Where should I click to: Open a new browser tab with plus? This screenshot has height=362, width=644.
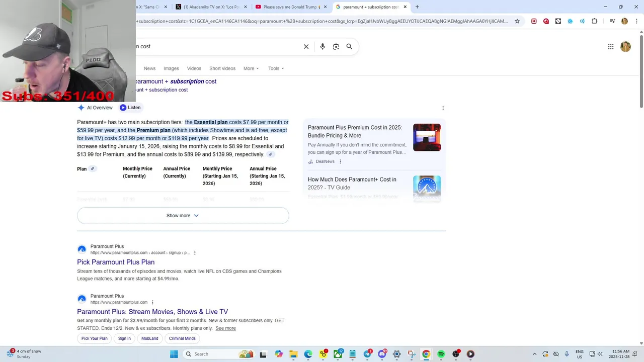[x=417, y=7]
